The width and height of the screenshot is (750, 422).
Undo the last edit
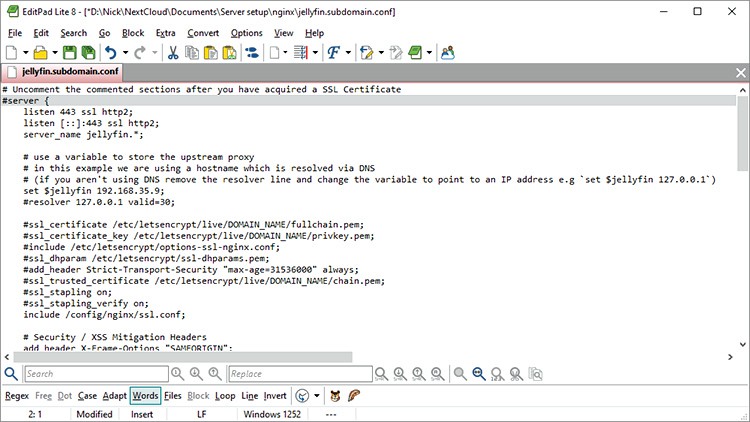point(111,53)
